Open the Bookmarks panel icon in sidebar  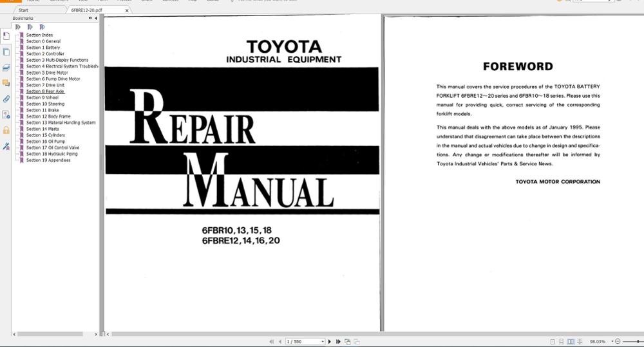6,36
